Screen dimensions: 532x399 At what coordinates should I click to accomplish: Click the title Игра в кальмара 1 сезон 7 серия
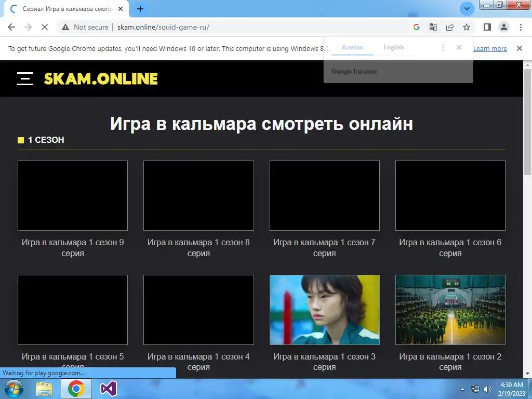(x=325, y=248)
